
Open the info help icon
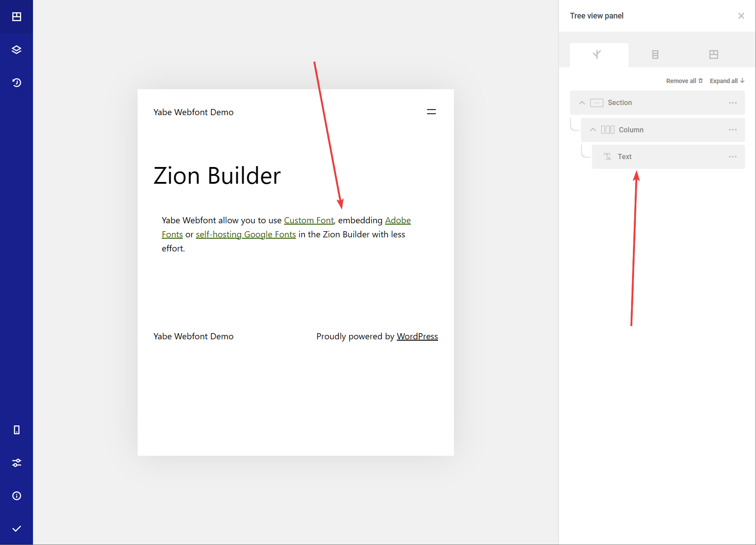pos(16,496)
